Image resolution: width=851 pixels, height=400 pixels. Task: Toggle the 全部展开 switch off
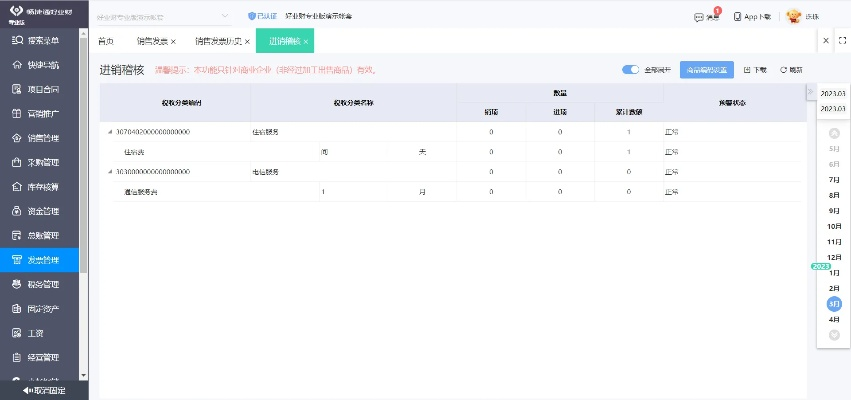630,70
